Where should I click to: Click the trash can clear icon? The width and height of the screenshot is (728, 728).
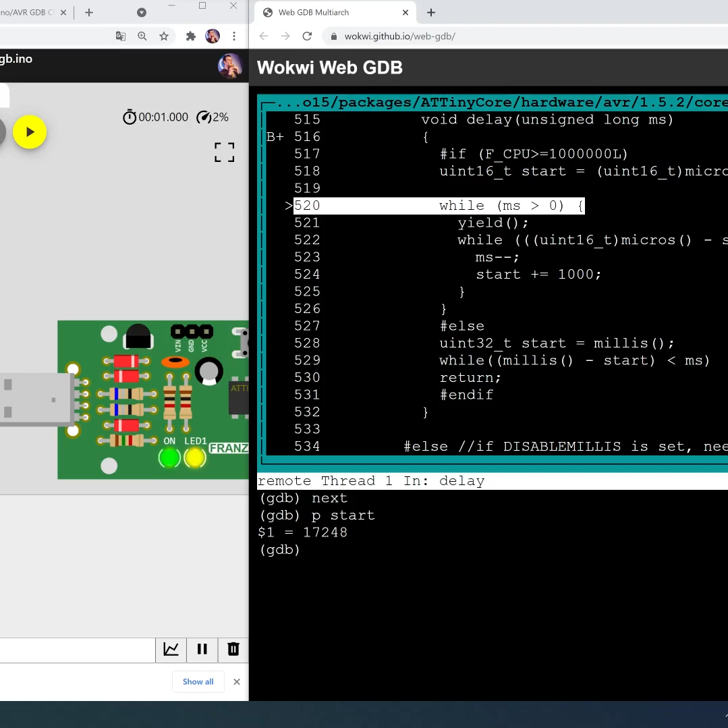coord(233,649)
